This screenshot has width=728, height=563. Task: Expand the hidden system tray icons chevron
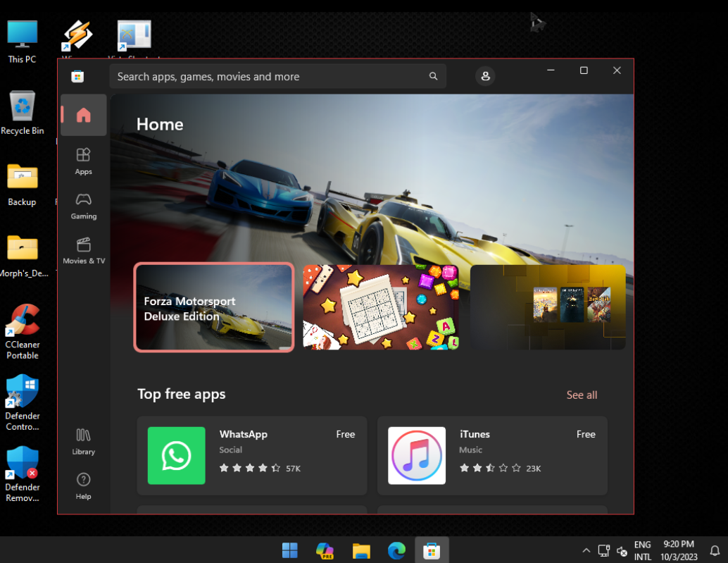[586, 550]
